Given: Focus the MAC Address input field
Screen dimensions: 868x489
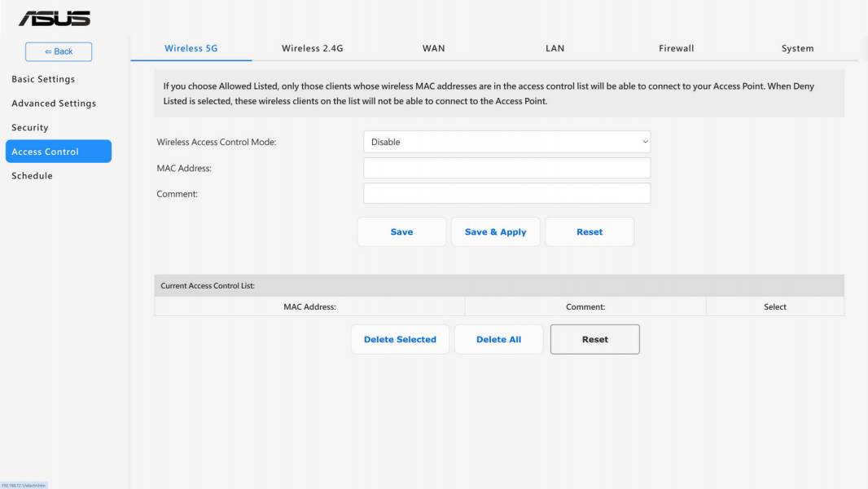Looking at the screenshot, I should (506, 168).
